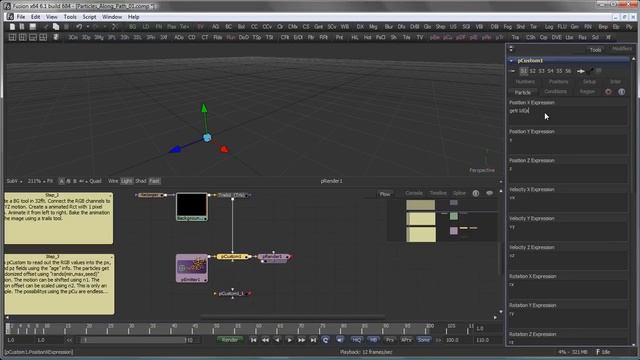Add a Glo Glow tool
640x360 pixels.
tap(427, 27)
